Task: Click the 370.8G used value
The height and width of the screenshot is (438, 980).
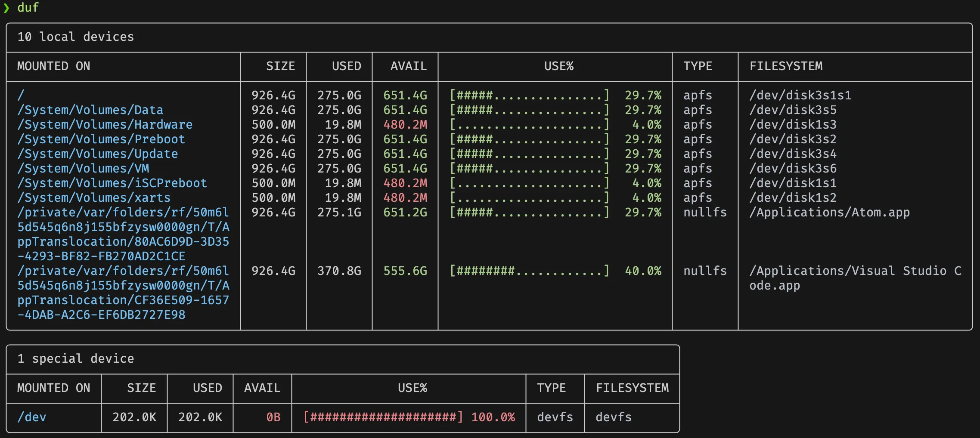Action: [339, 271]
